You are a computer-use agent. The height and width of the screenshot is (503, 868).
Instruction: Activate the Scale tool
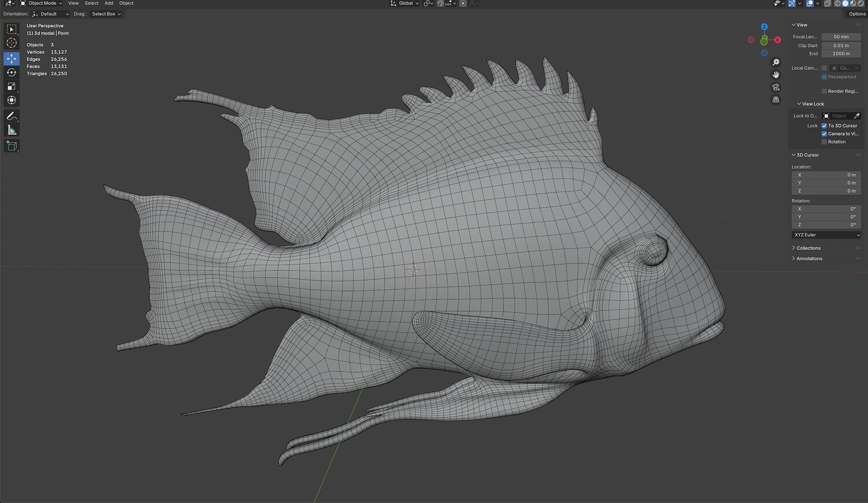12,86
